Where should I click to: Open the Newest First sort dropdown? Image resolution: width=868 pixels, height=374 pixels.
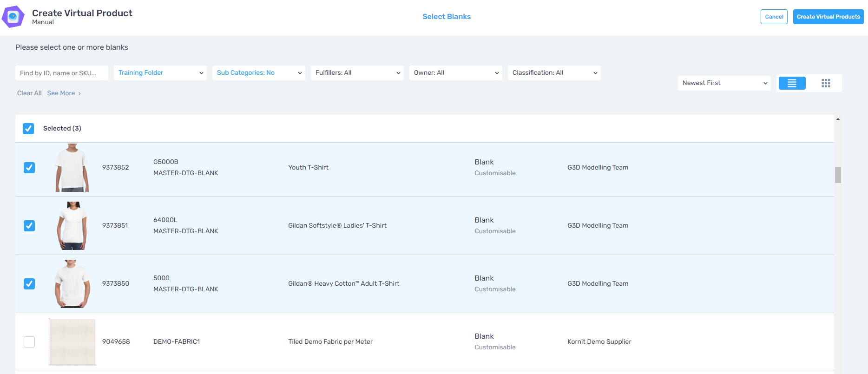(724, 83)
